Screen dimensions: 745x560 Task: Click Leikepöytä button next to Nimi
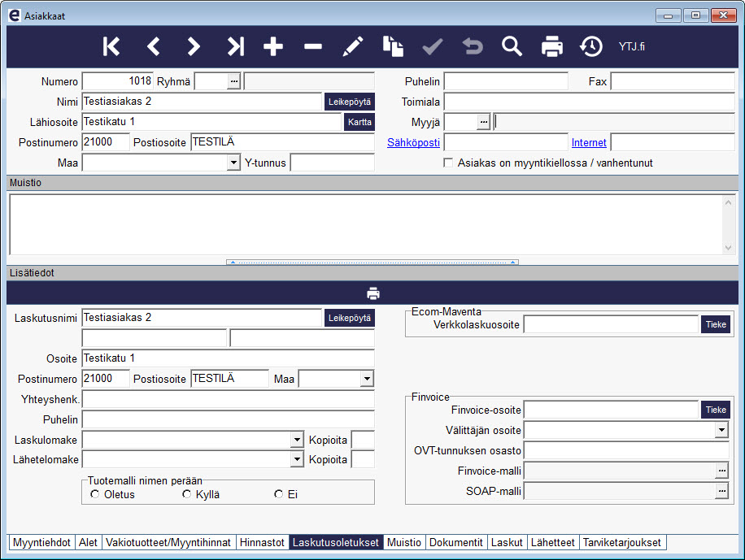(x=349, y=102)
